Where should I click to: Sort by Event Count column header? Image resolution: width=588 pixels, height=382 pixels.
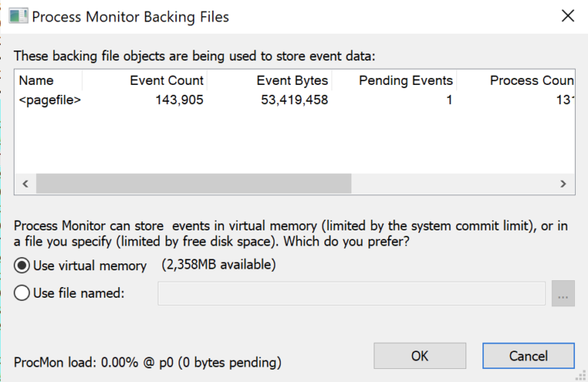click(x=145, y=80)
